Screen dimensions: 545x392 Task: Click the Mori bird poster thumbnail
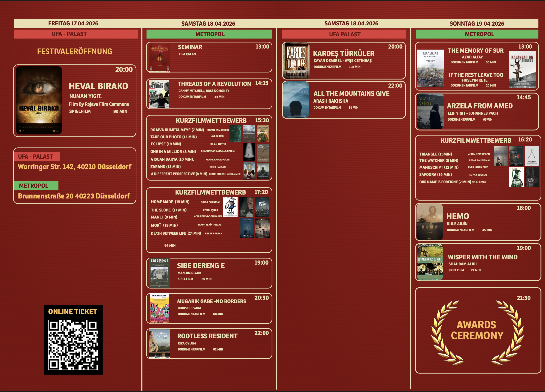[230, 207]
